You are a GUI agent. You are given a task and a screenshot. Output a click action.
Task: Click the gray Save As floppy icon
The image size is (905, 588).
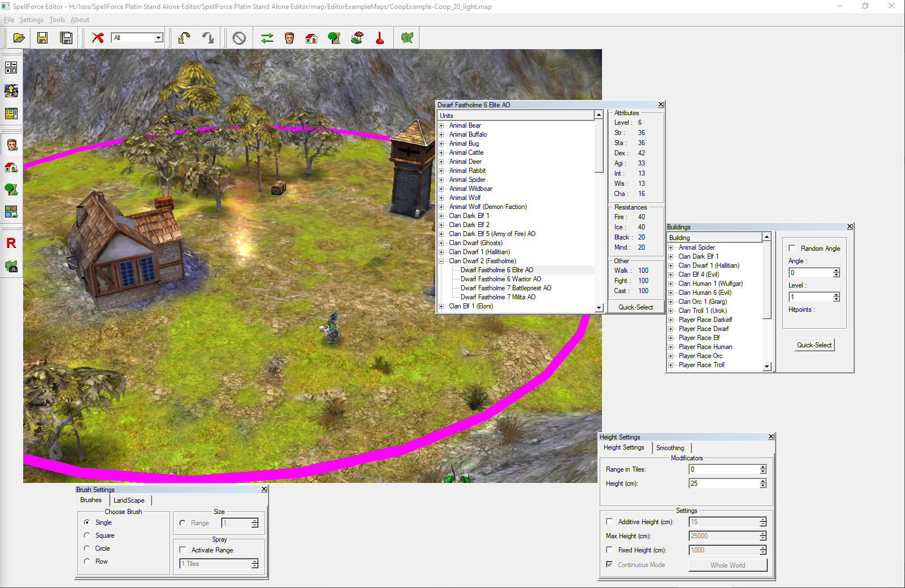coord(66,38)
